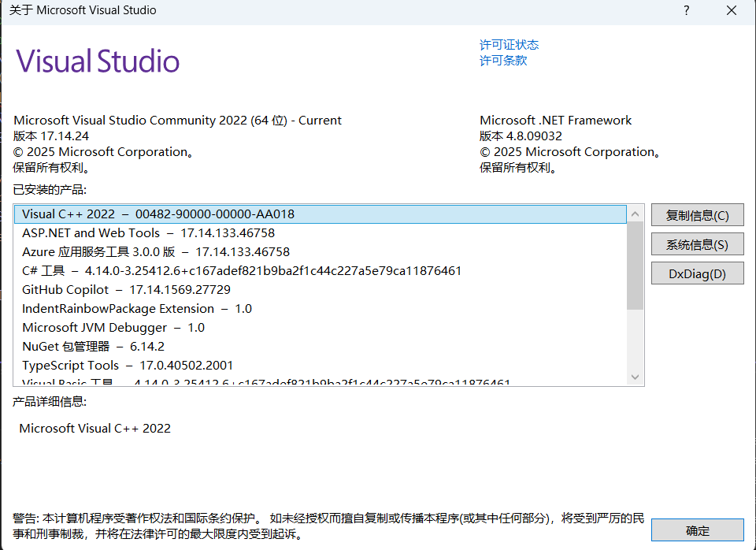Image resolution: width=756 pixels, height=550 pixels.
Task: Open the 许可证状态 link
Action: coord(510,45)
